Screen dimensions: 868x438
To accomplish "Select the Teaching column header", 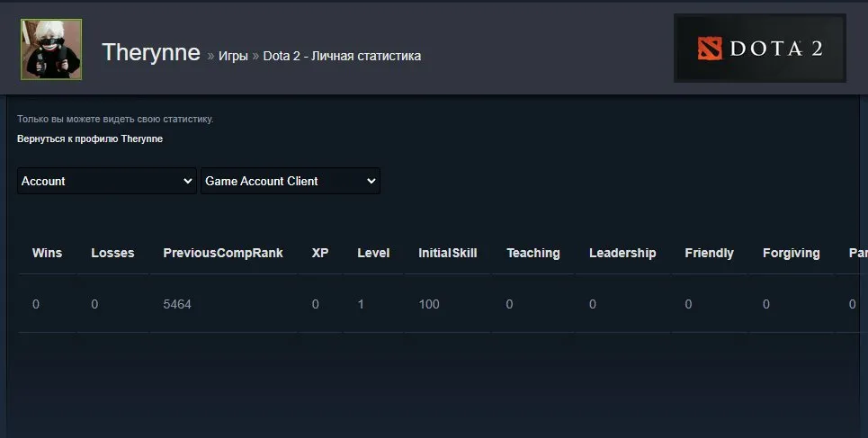I will click(533, 253).
